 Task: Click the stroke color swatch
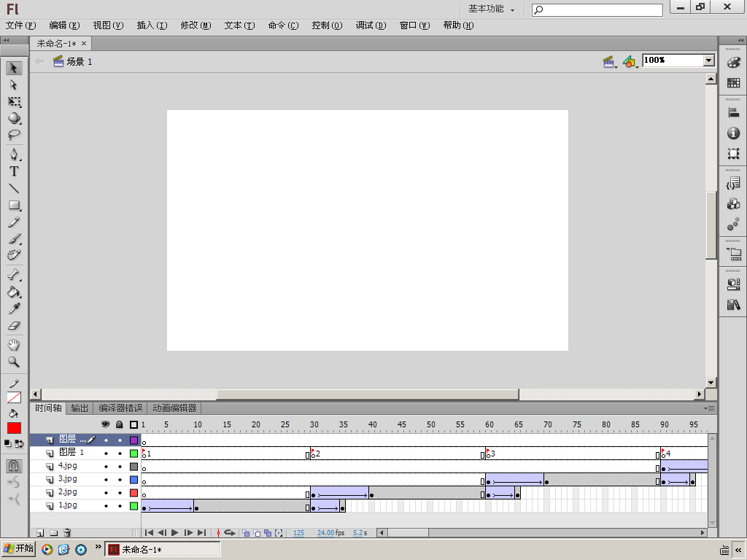click(14, 397)
